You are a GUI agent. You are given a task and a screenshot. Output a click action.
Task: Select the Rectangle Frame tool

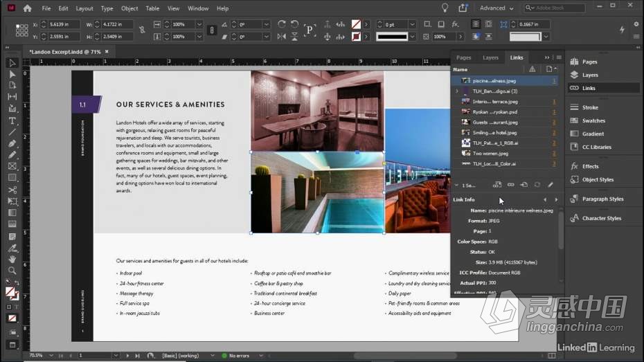[x=12, y=166]
